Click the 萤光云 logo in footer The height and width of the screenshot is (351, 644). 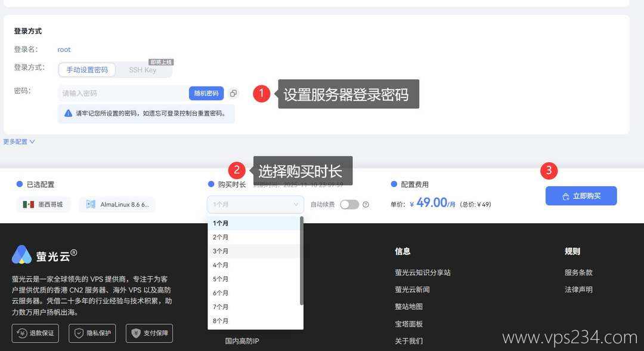pyautogui.click(x=44, y=255)
